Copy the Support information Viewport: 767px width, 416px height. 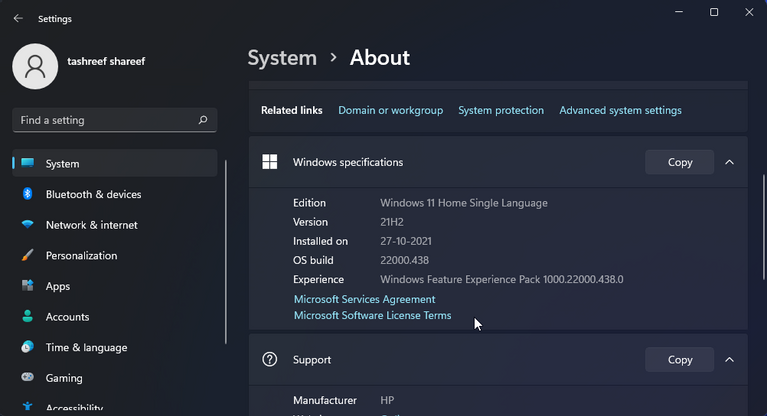679,360
